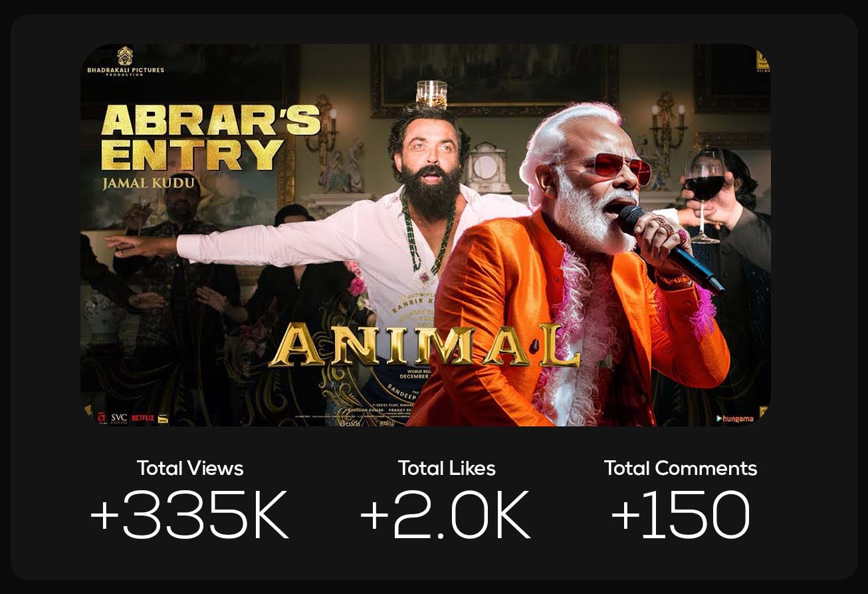Click the yellow films logo on the thumbnail's top-right corner

pyautogui.click(x=763, y=62)
